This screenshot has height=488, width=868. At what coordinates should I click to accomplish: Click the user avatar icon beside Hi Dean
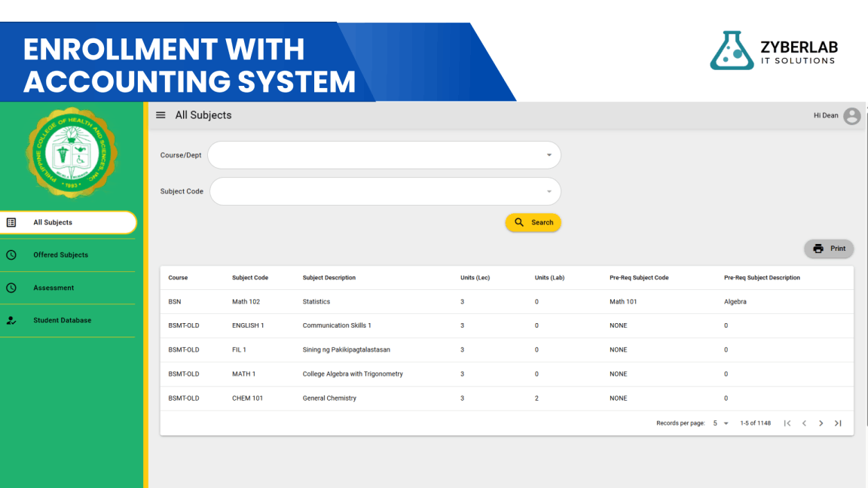(851, 116)
